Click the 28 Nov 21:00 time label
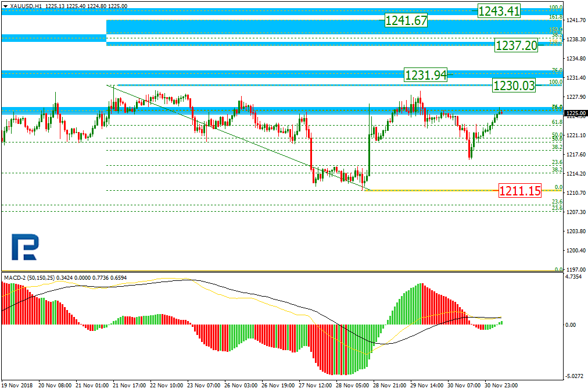The width and height of the screenshot is (588, 392). tap(389, 385)
